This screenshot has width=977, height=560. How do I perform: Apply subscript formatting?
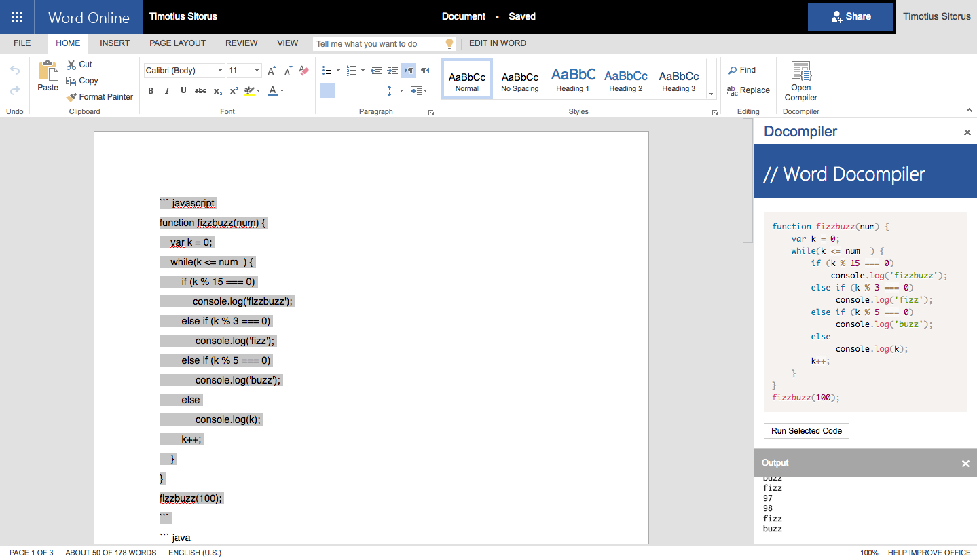pos(217,91)
